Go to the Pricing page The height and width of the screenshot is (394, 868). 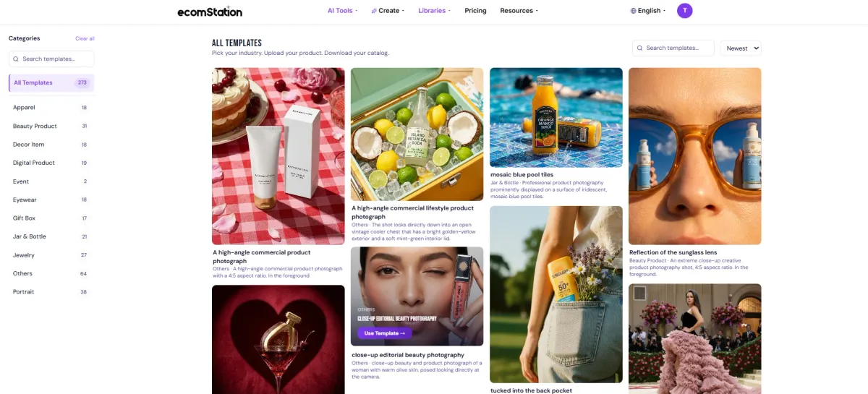(475, 11)
